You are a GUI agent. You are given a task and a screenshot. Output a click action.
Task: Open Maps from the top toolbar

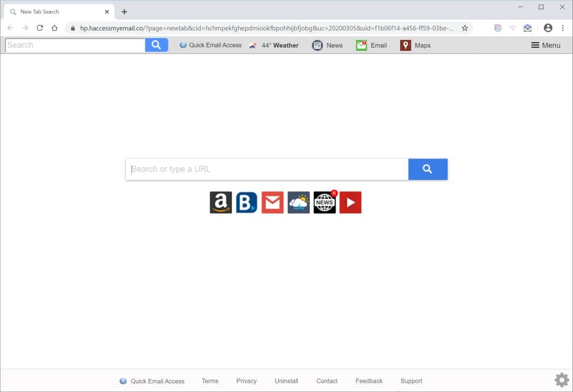tap(415, 45)
